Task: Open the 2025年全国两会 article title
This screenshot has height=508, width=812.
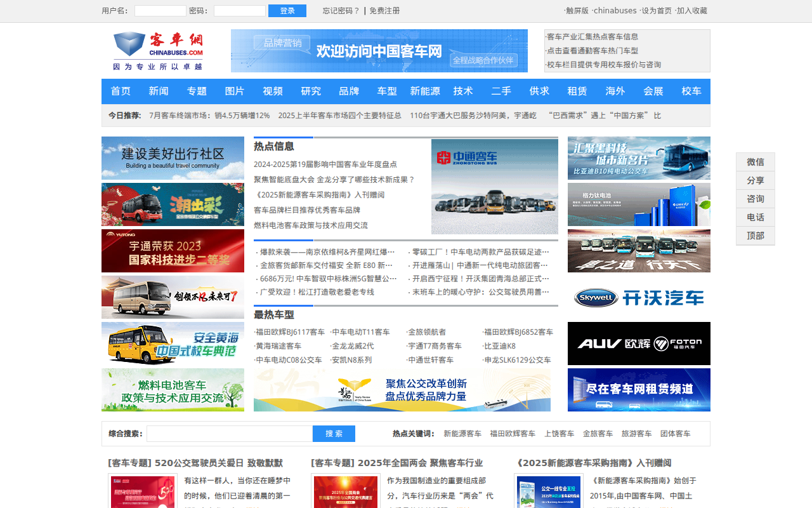Action: click(397, 463)
